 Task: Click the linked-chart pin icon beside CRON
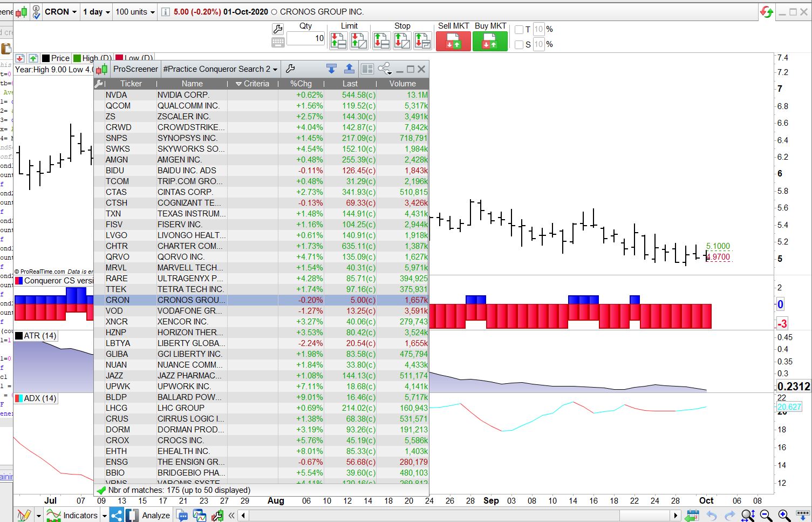(36, 12)
